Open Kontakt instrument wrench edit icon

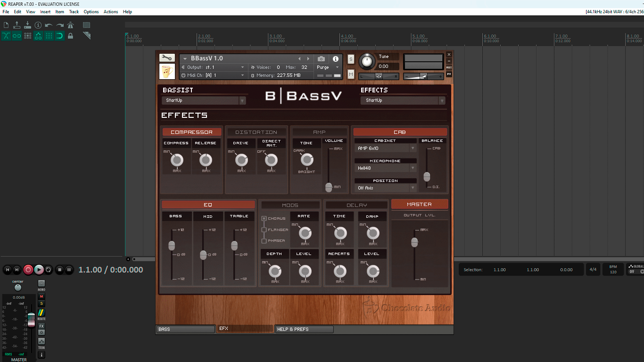(167, 58)
